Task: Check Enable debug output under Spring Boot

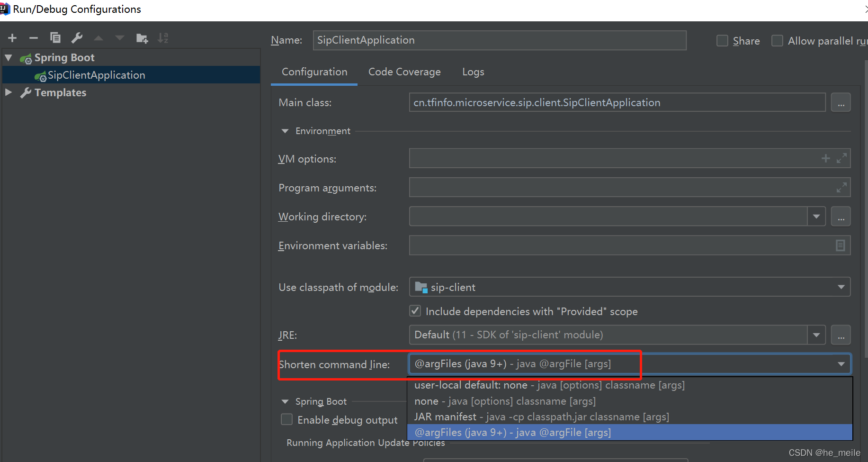Action: 286,419
